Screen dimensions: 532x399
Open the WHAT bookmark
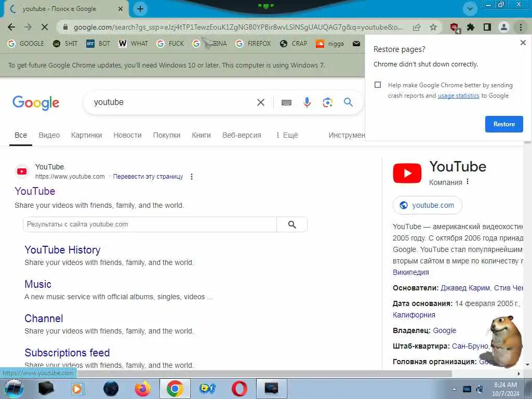(134, 44)
